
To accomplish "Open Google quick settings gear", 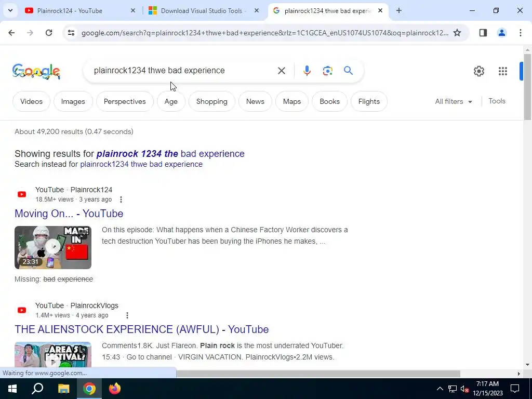I will tap(478, 71).
